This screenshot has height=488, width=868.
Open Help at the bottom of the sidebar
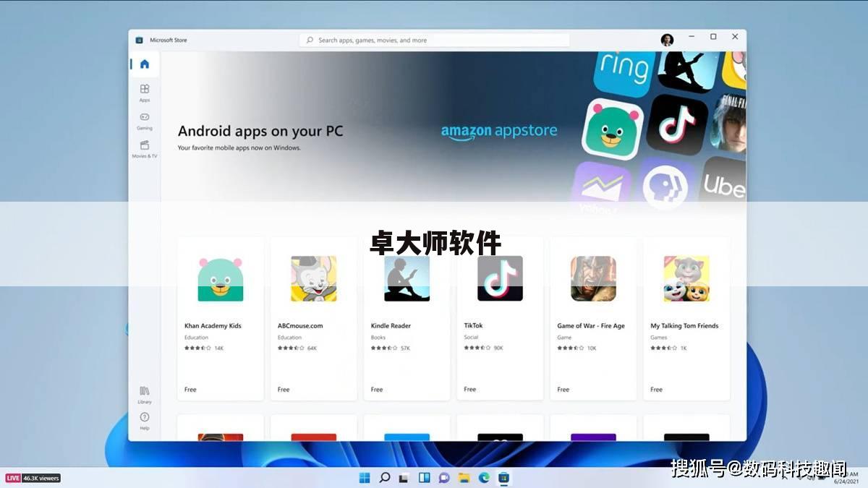(145, 421)
